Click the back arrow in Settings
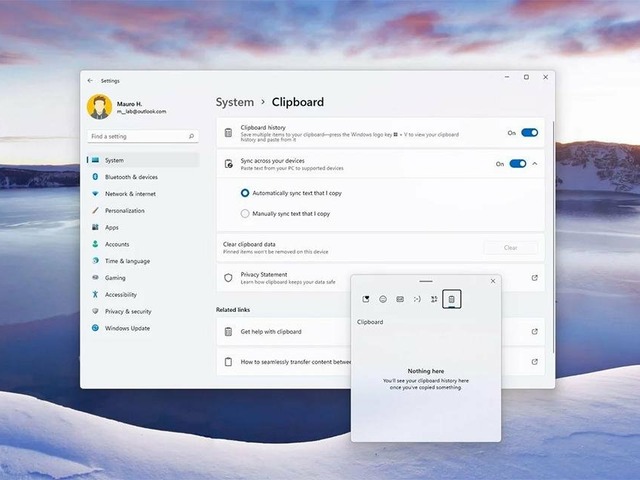This screenshot has width=640, height=480. pyautogui.click(x=90, y=80)
